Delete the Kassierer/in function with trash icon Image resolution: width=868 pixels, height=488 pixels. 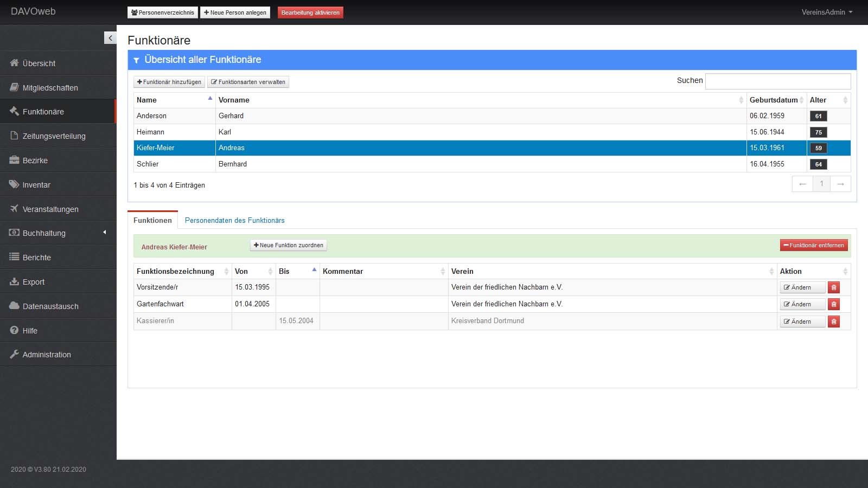click(x=834, y=322)
